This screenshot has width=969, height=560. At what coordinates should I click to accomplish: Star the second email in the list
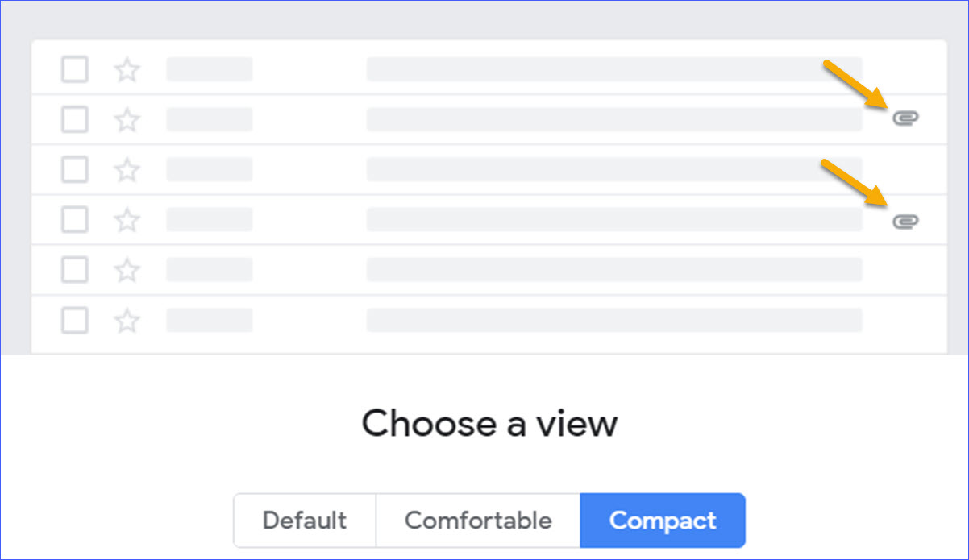click(x=127, y=119)
